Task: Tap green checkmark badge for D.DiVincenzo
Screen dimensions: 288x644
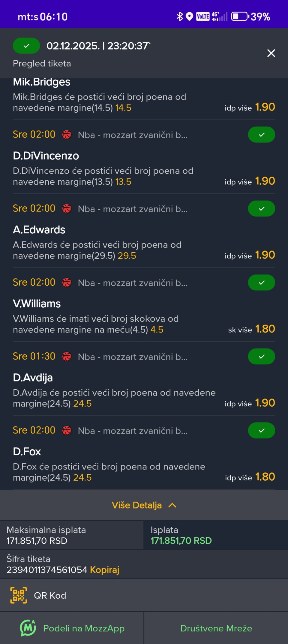Action: coord(261,135)
